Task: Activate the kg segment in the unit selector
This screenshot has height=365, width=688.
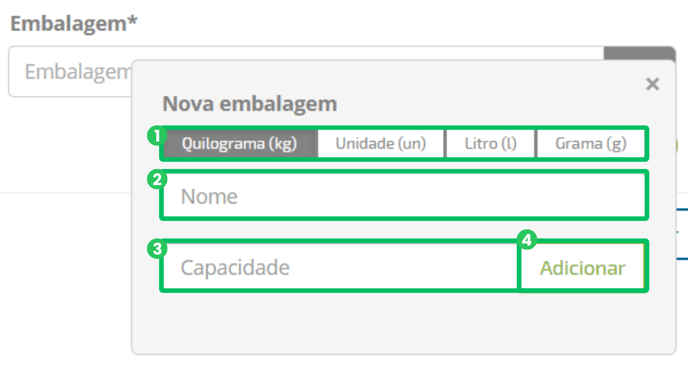Action: point(240,144)
